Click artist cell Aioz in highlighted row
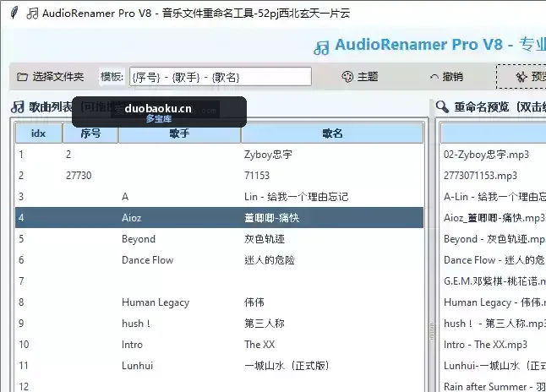Image resolution: width=546 pixels, height=392 pixels. click(x=132, y=218)
